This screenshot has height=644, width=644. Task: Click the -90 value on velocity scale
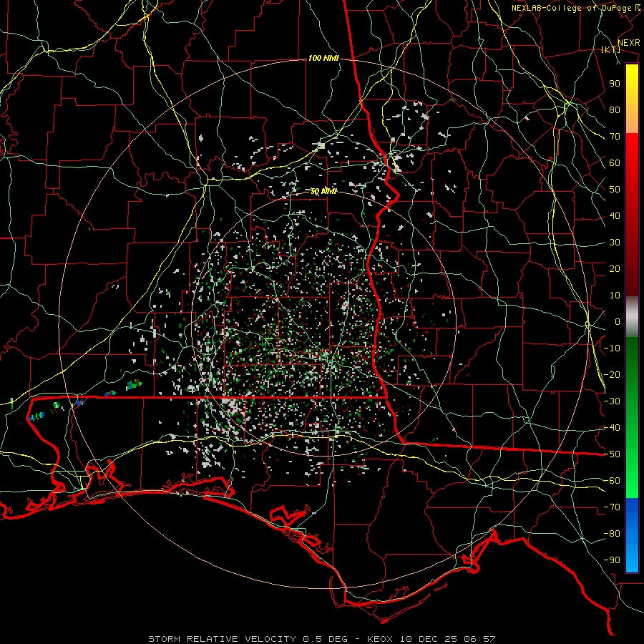click(x=612, y=560)
